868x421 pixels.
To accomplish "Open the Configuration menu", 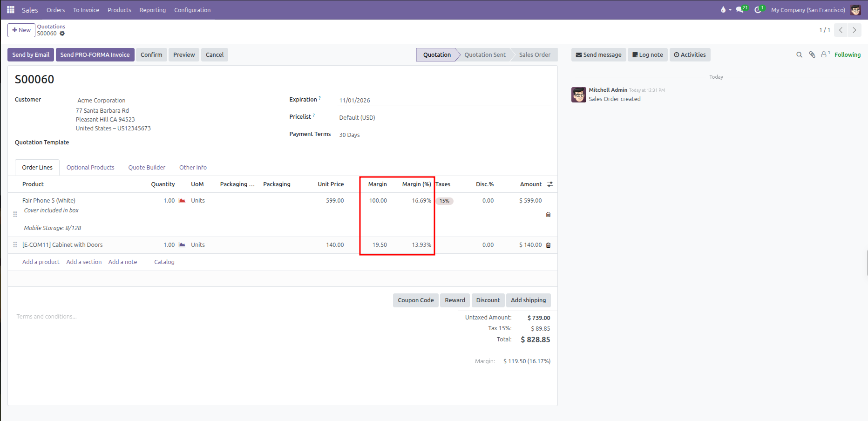I will click(192, 10).
